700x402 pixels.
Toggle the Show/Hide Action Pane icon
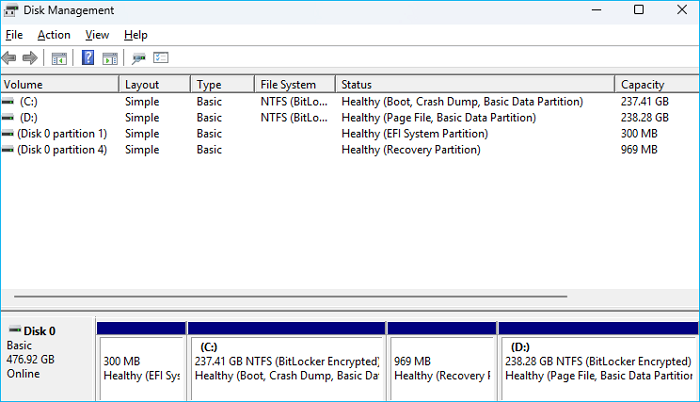[110, 58]
